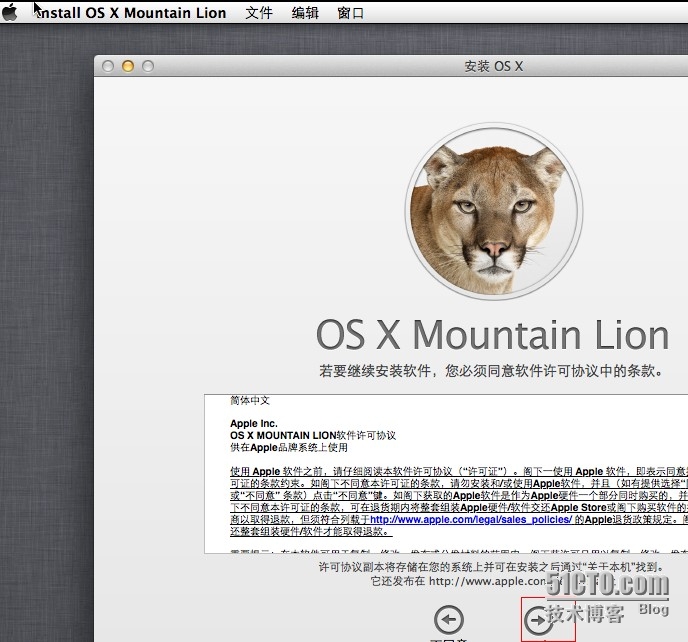Screen dimensions: 688x642
Task: Click the OS X MOUNTAIN LION软件许可协议 title
Action: 313,436
